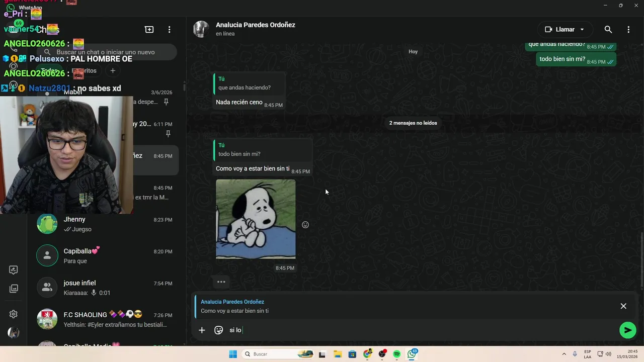
Task: Click the '2 mensajes no leídos' divider label
Action: (413, 123)
